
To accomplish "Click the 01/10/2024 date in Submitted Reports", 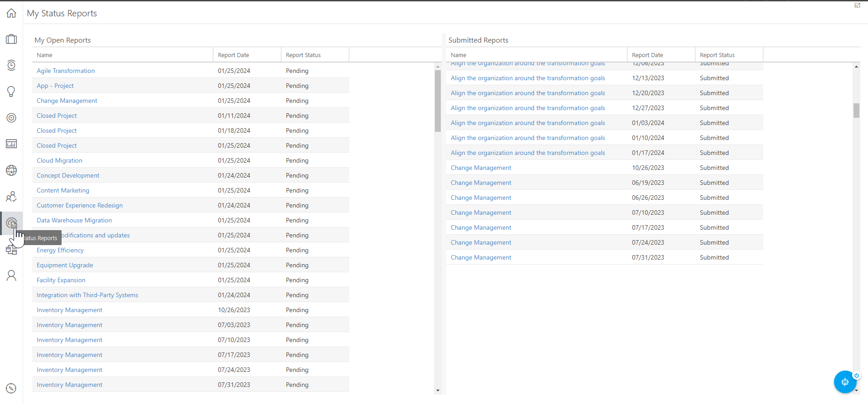I will [648, 138].
